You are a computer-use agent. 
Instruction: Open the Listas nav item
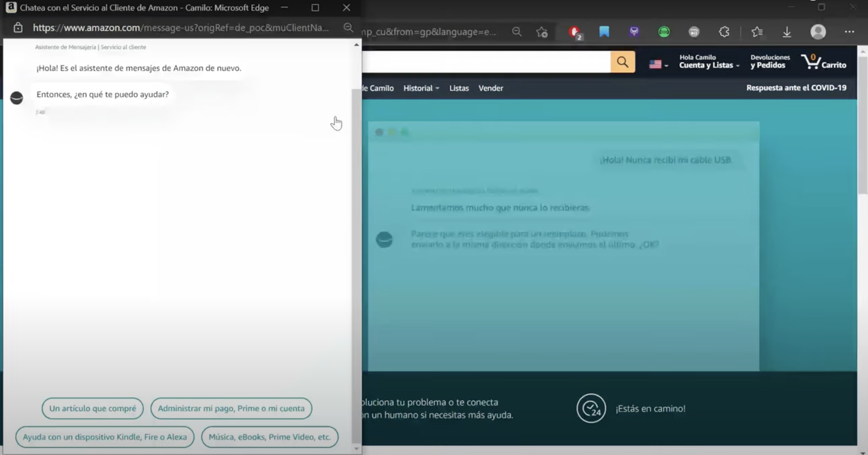tap(459, 88)
